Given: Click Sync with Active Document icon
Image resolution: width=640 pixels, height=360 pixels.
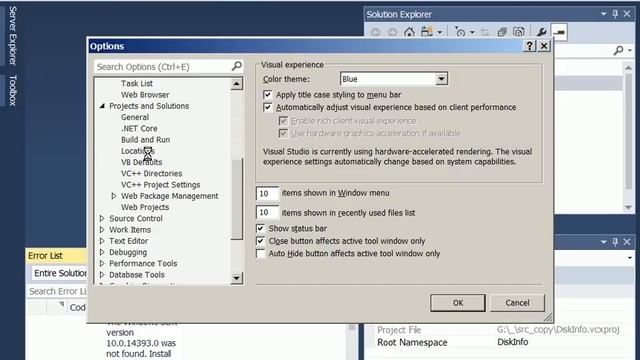Looking at the screenshot, I should 485,32.
